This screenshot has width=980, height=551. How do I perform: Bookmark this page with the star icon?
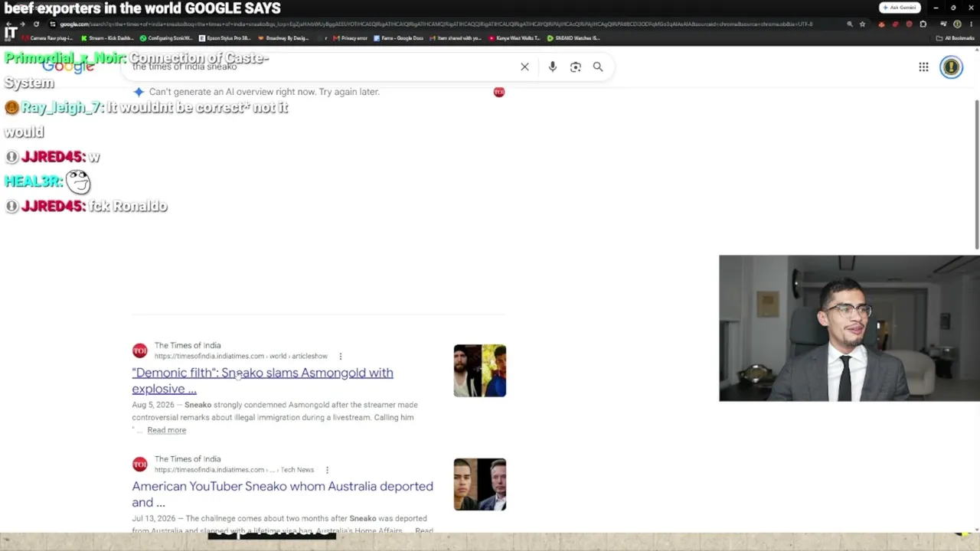[862, 24]
